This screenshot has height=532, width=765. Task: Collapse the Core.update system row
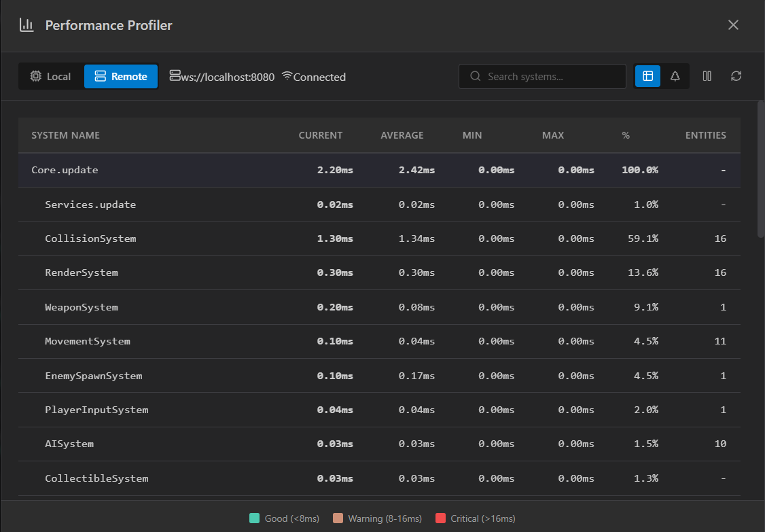[x=65, y=169]
